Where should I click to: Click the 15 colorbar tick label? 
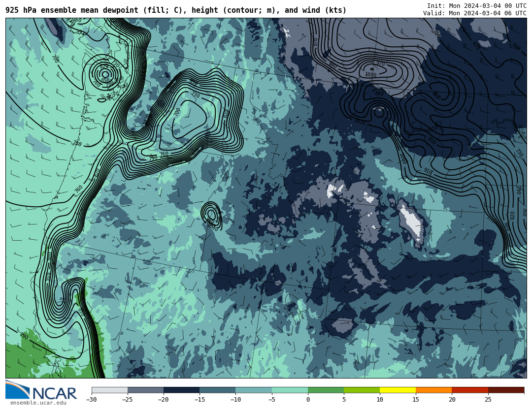(416, 400)
